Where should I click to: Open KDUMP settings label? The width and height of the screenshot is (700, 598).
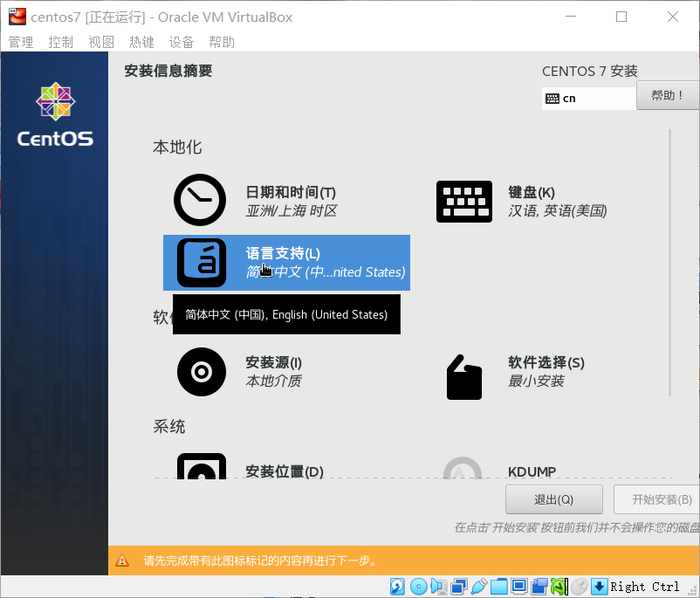point(532,471)
